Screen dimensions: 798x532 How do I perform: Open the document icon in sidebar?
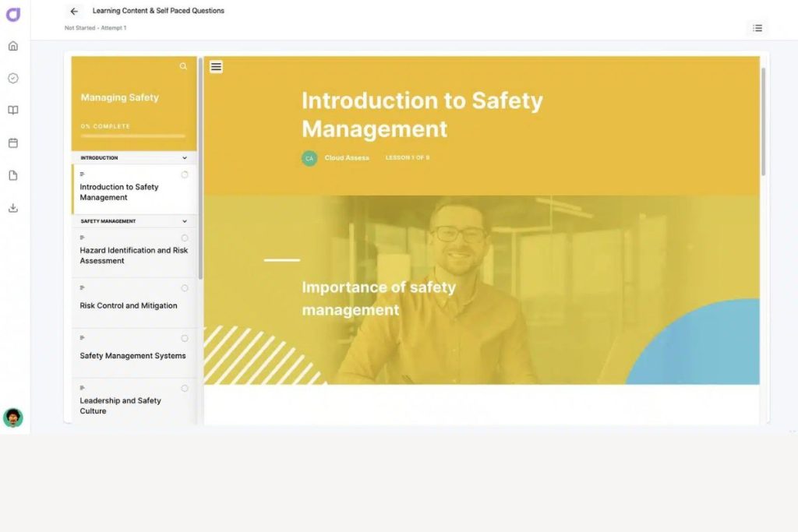[x=13, y=175]
